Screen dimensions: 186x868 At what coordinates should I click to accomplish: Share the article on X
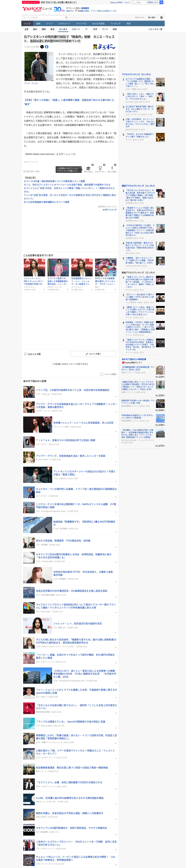[42, 47]
